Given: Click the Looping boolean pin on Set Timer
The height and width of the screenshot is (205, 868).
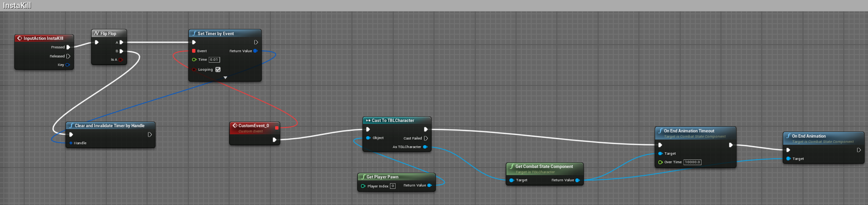Looking at the screenshot, I should click(194, 69).
